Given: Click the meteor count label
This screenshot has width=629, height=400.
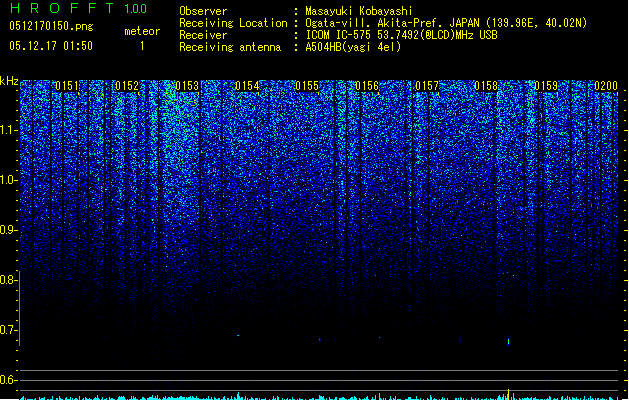Looking at the screenshot, I should point(142,31).
